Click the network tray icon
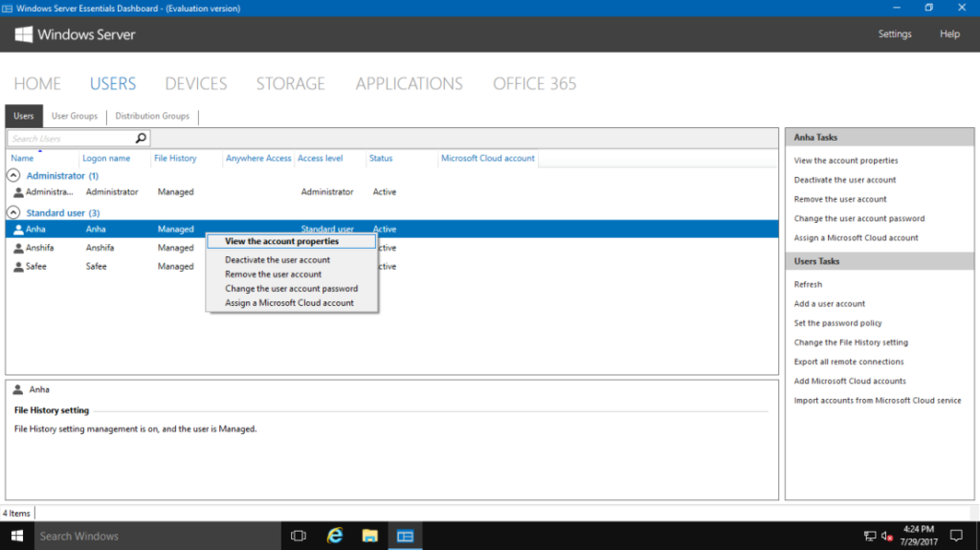 pos(869,536)
